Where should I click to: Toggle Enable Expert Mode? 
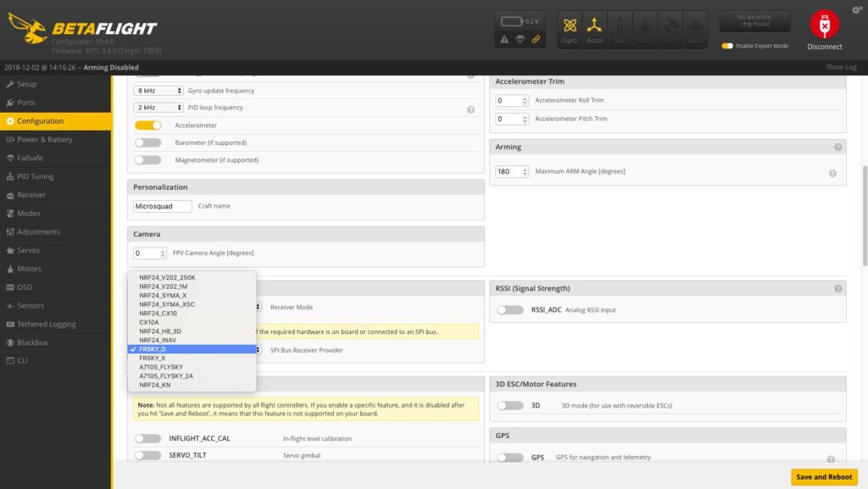[727, 46]
